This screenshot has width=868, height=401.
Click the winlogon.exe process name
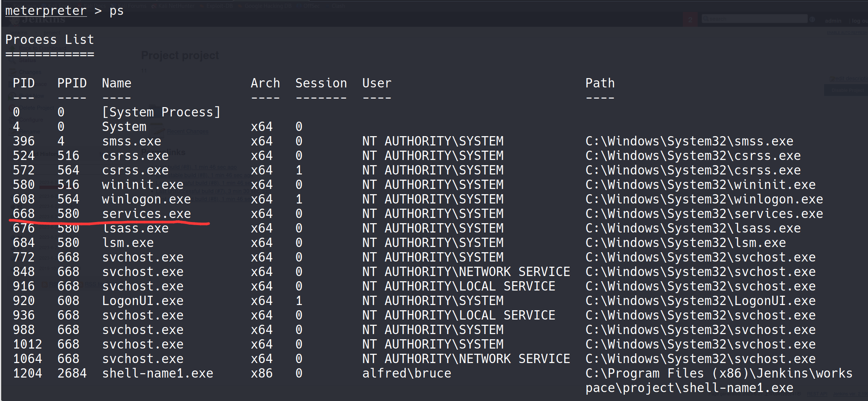pos(146,199)
